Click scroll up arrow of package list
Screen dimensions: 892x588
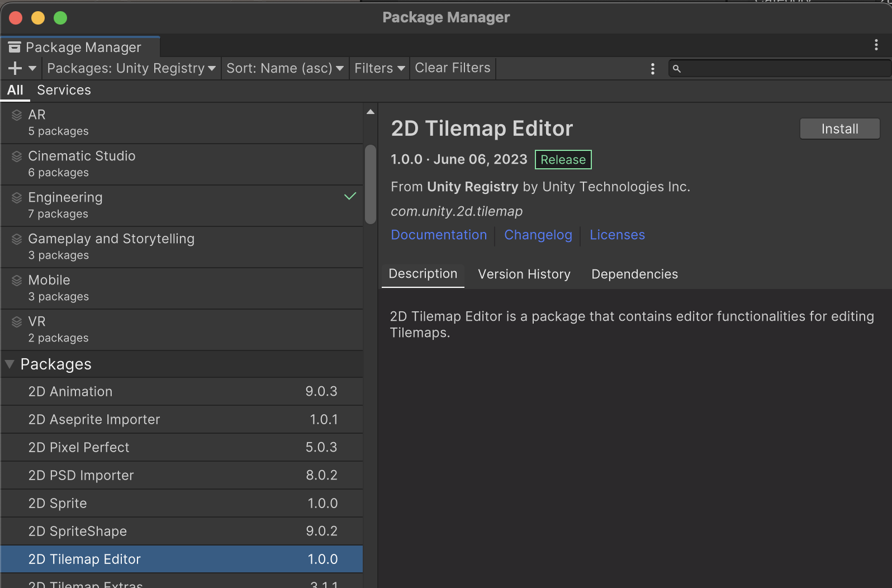coord(370,112)
